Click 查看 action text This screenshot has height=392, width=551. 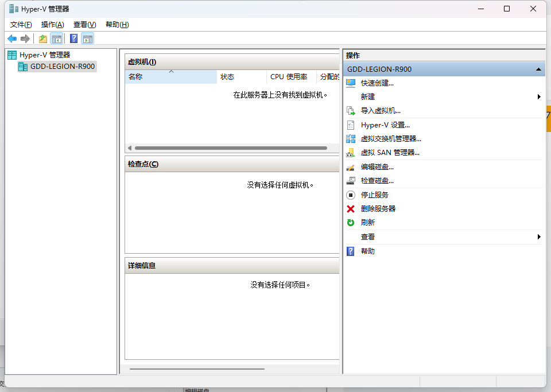[x=367, y=237]
